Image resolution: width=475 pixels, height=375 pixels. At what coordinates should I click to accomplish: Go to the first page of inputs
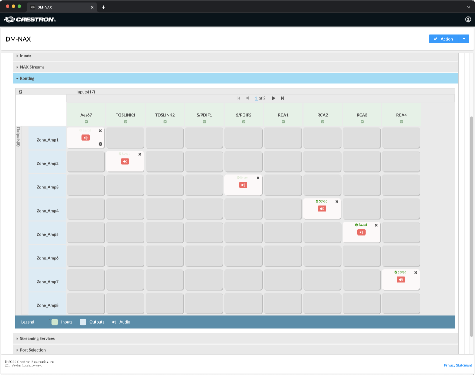pos(239,98)
